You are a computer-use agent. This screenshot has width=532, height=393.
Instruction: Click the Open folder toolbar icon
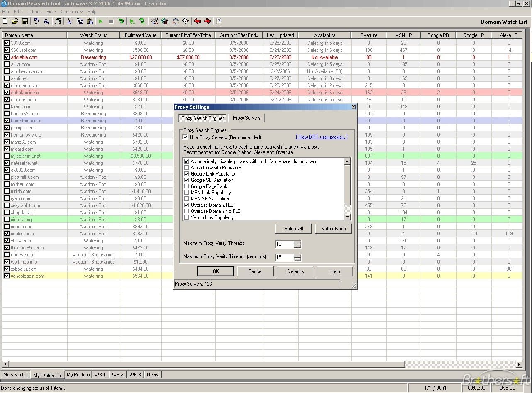point(15,21)
